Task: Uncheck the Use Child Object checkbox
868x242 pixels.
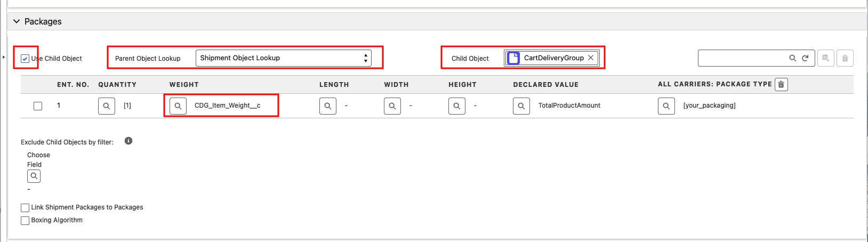Action: 25,59
